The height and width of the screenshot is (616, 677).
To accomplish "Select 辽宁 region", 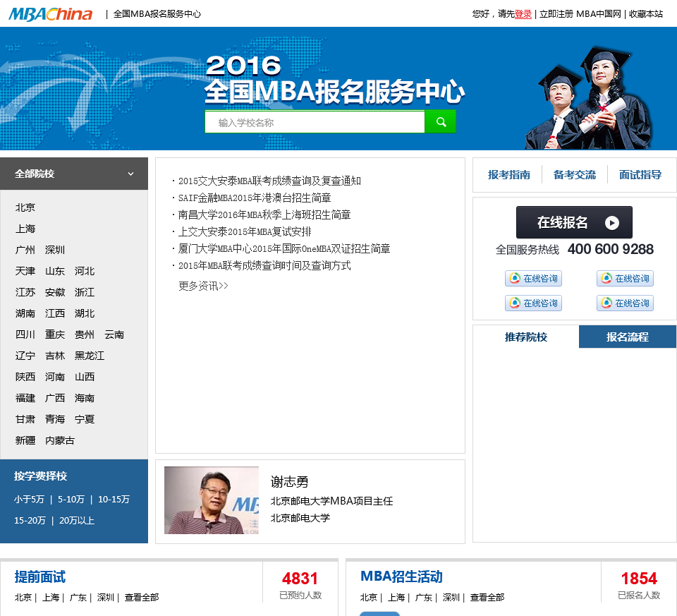I will tap(25, 356).
